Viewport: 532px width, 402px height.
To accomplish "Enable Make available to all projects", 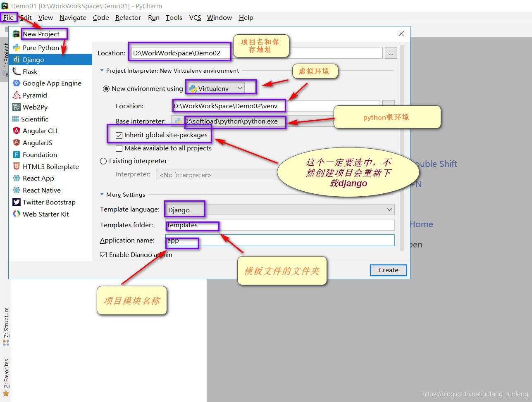I will 119,148.
